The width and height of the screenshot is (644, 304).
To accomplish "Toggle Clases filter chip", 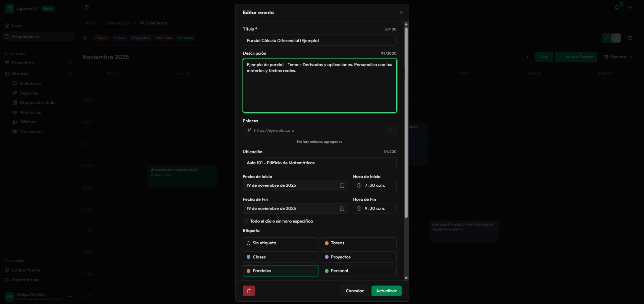I will 119,38.
